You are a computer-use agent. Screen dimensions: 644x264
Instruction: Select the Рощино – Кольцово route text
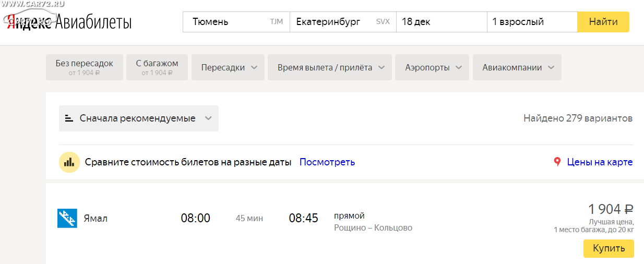click(373, 228)
